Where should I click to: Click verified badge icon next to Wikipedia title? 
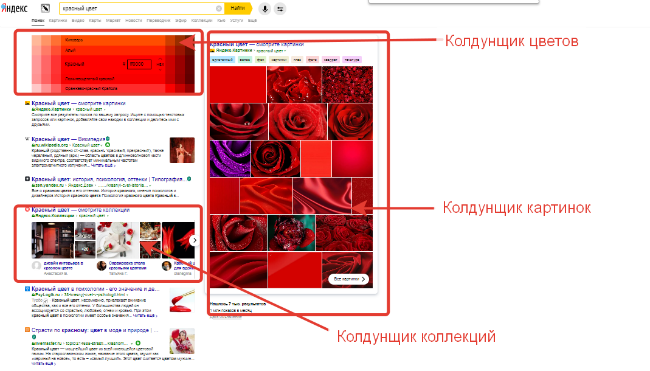107,139
